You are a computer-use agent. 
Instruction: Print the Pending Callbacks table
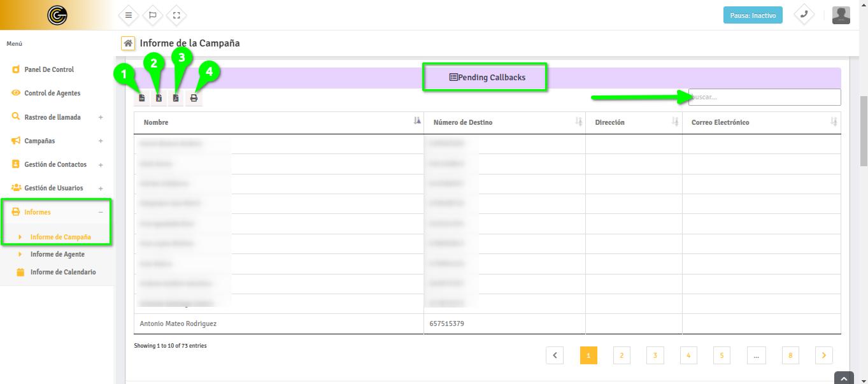[194, 98]
